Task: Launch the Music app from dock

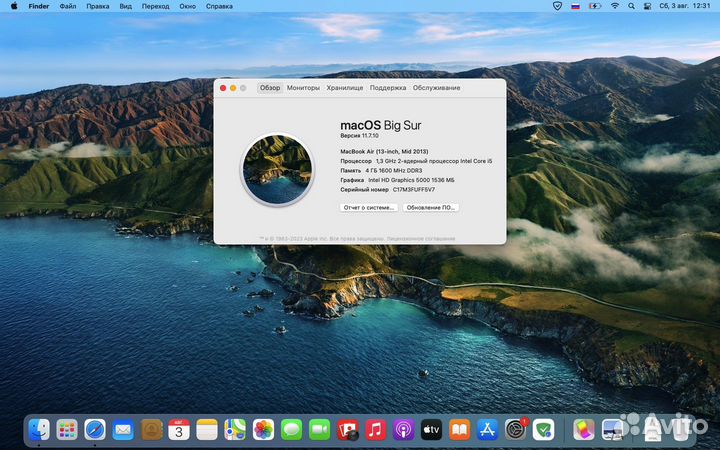Action: point(376,430)
